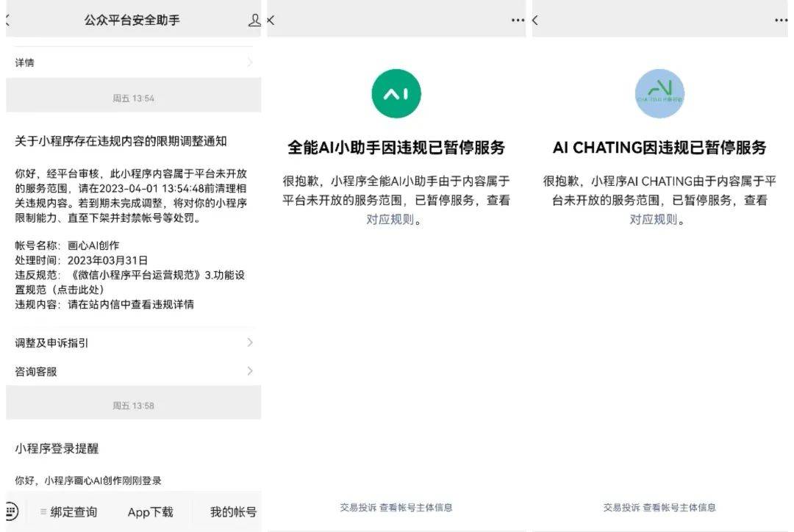Tap the blue AI CHATING logo
Image resolution: width=794 pixels, height=532 pixels.
tap(659, 93)
